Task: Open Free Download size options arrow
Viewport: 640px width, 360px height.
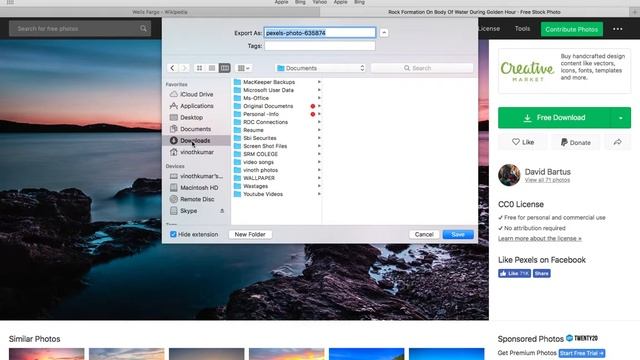Action: 621,118
